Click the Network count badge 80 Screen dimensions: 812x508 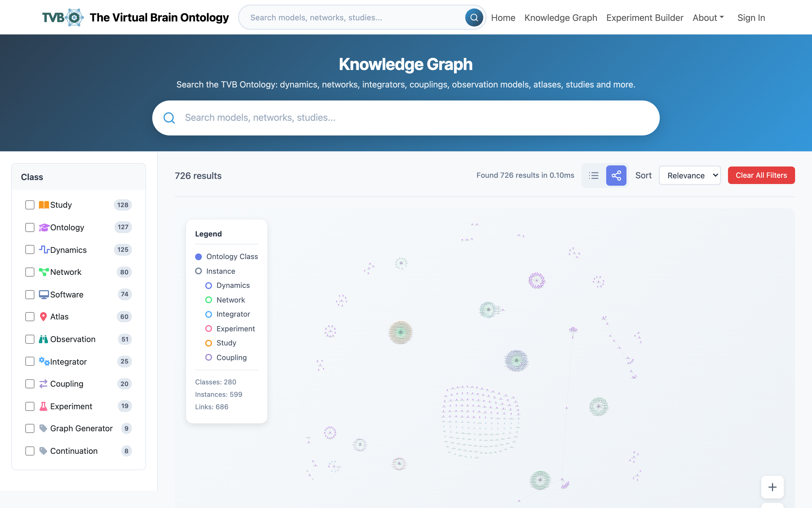124,272
